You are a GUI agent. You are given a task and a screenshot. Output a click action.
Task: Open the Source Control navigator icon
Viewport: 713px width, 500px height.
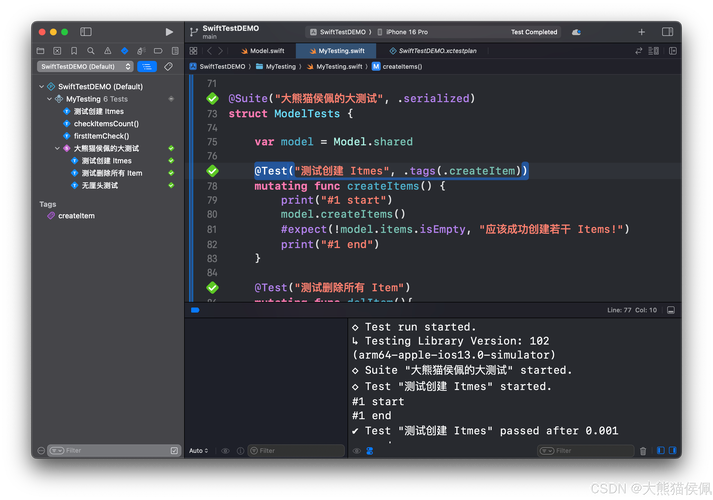coord(57,51)
